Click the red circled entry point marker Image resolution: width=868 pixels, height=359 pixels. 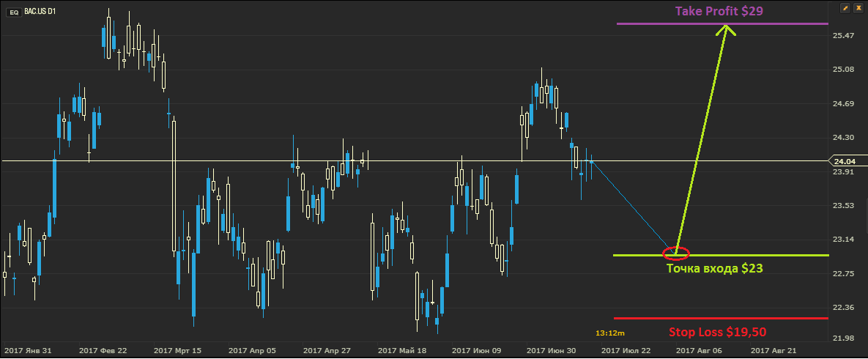point(675,254)
